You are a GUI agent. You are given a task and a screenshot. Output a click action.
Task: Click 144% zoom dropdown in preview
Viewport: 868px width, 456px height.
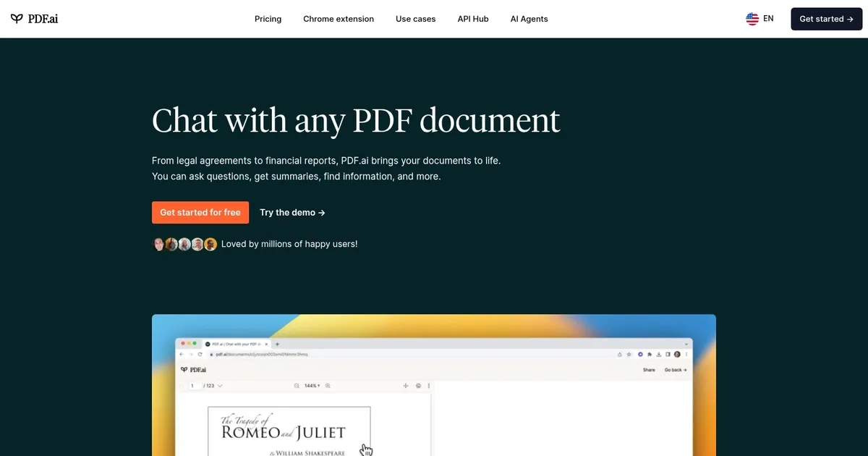[x=312, y=386]
